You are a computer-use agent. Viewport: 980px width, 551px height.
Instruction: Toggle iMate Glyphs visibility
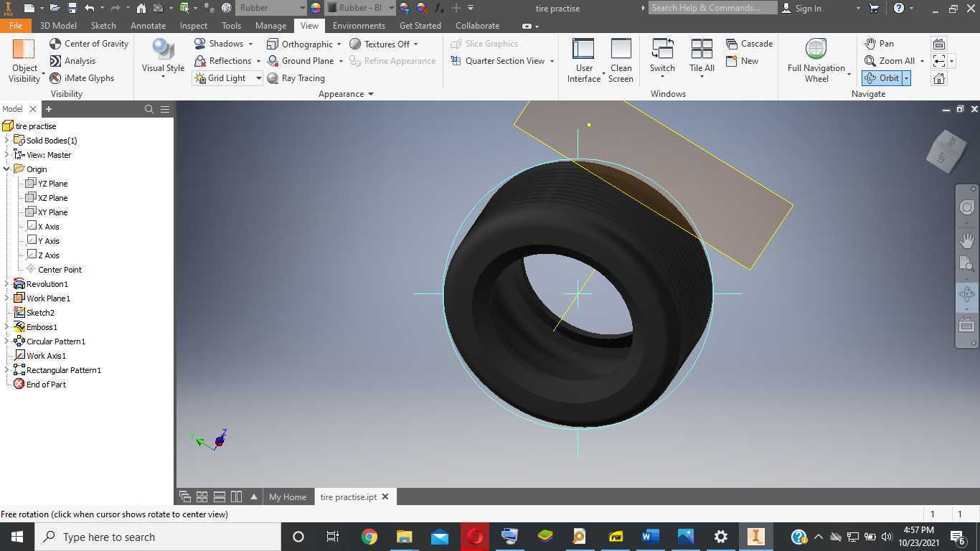coord(82,78)
